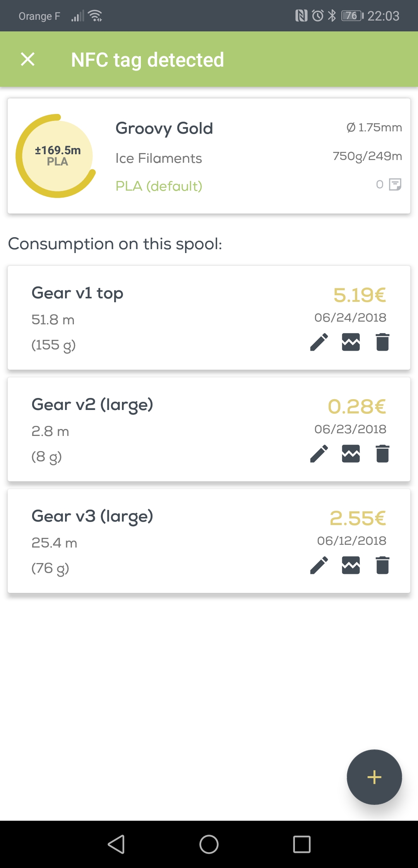This screenshot has width=418, height=868.
Task: Select the Gear v3 (large) title
Action: coord(92,517)
